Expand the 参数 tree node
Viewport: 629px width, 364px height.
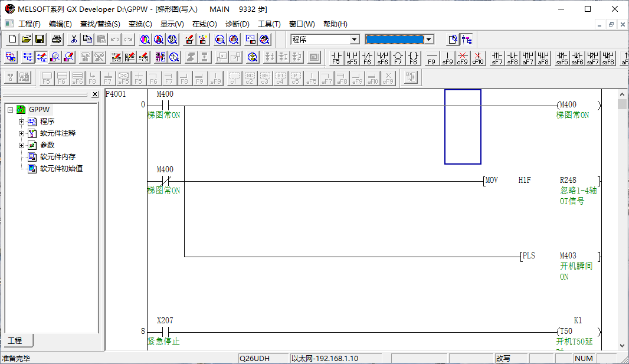[x=22, y=145]
